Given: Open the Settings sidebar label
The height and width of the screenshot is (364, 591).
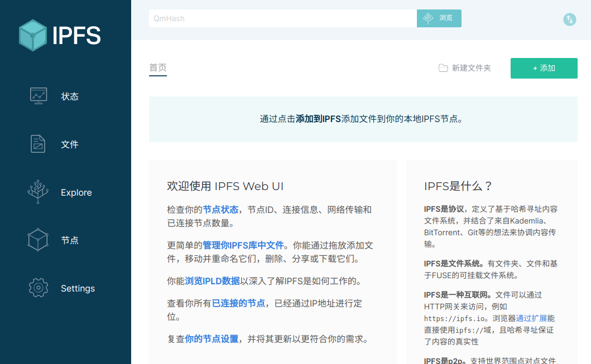Looking at the screenshot, I should pos(78,288).
